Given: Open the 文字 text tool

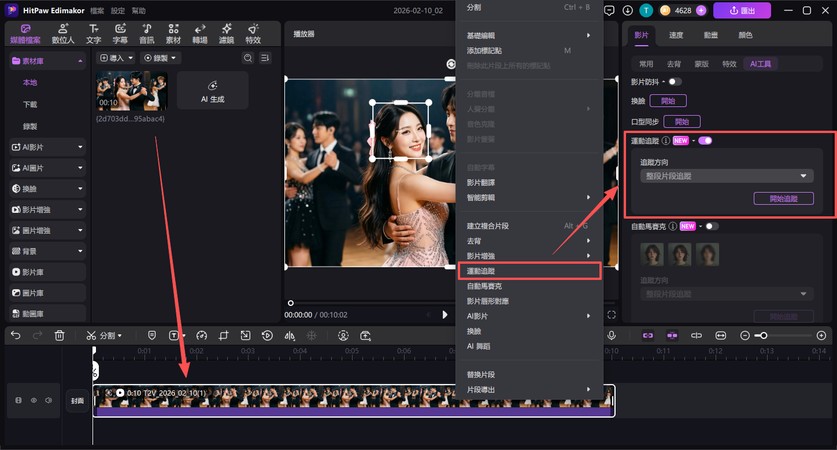Looking at the screenshot, I should [x=93, y=34].
